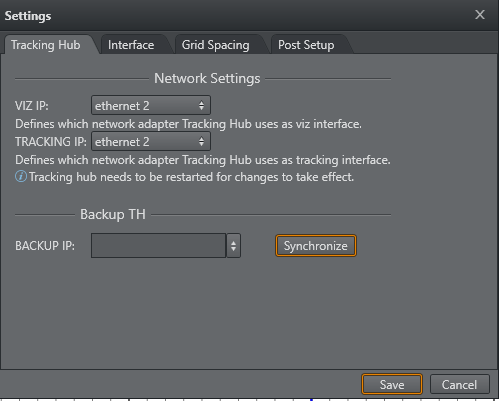The height and width of the screenshot is (401, 499).
Task: Click the blue marker on bottom ruler
Action: click(x=311, y=399)
